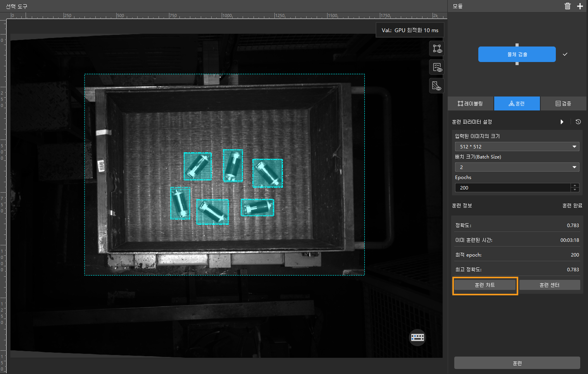Open the Batch Size dropdown
Image resolution: width=588 pixels, height=374 pixels.
click(517, 167)
